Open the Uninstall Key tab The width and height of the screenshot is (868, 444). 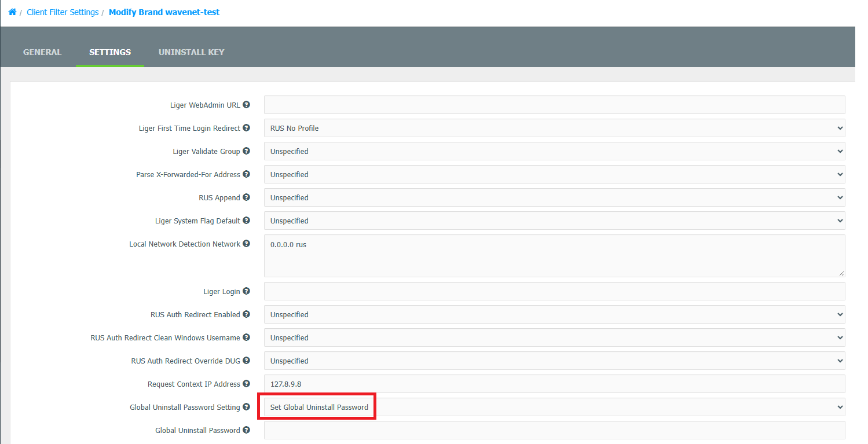[x=192, y=52]
